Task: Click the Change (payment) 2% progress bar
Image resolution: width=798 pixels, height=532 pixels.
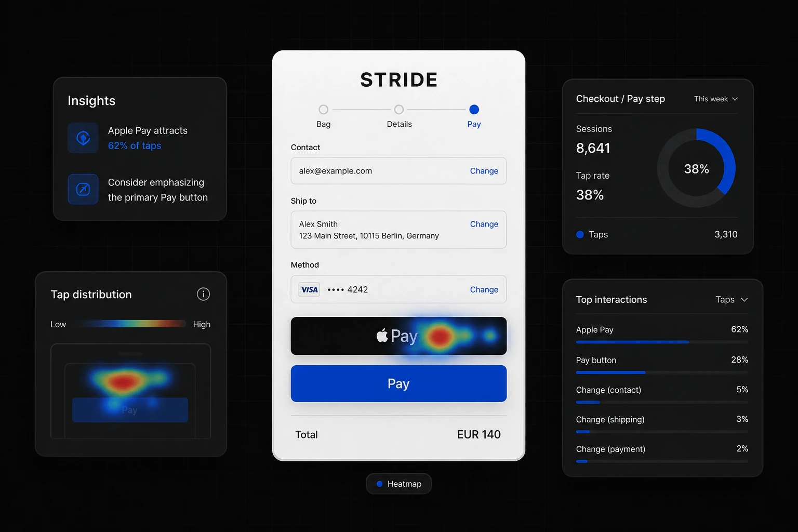Action: 662,461
